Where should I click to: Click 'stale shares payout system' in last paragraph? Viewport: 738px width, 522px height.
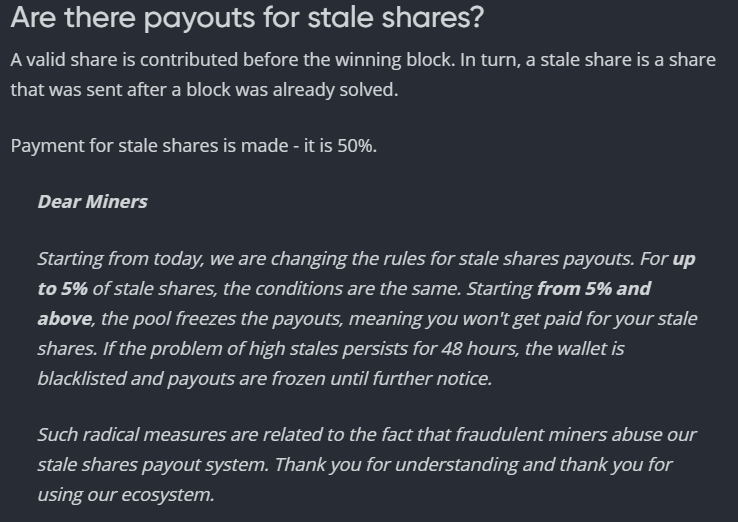click(x=153, y=465)
